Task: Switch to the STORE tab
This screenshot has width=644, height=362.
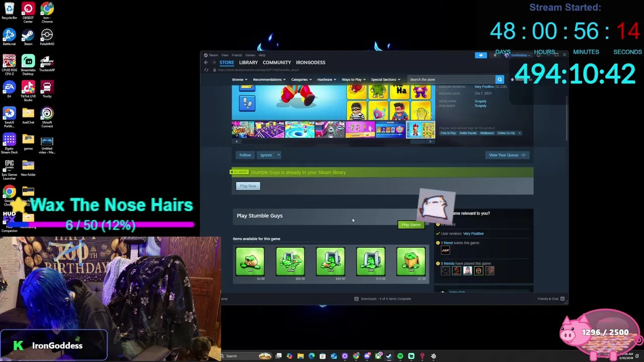Action: (226, 62)
